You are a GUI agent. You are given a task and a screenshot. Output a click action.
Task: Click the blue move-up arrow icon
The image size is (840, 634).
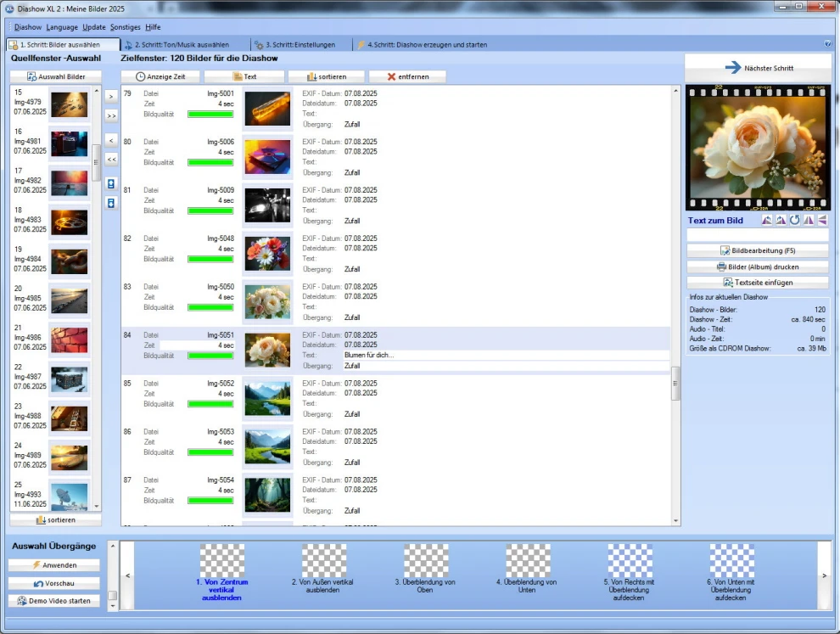pyautogui.click(x=111, y=183)
